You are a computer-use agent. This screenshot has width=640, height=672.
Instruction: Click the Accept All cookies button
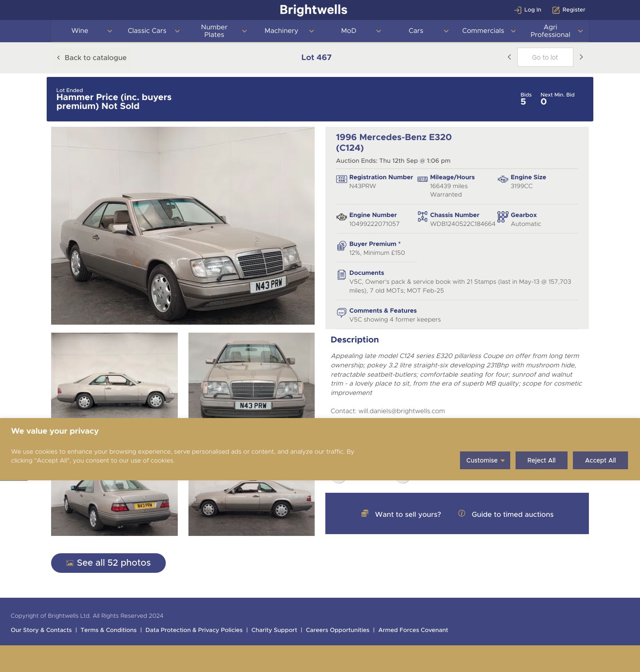(600, 460)
